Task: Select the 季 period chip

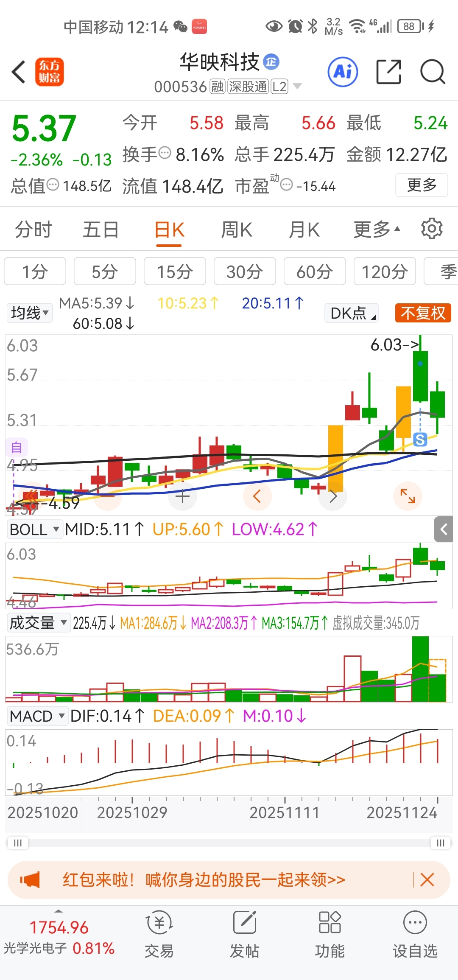Action: pos(441,271)
